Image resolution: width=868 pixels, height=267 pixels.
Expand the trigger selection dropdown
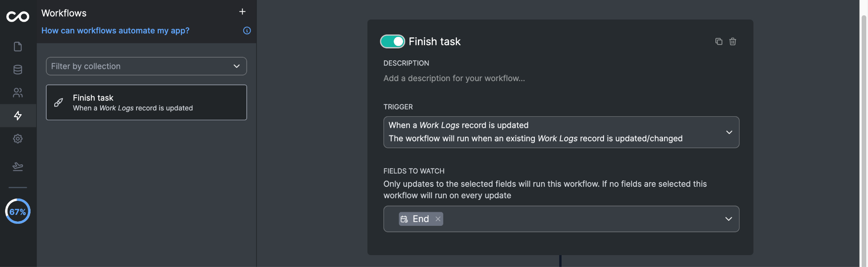coord(730,132)
